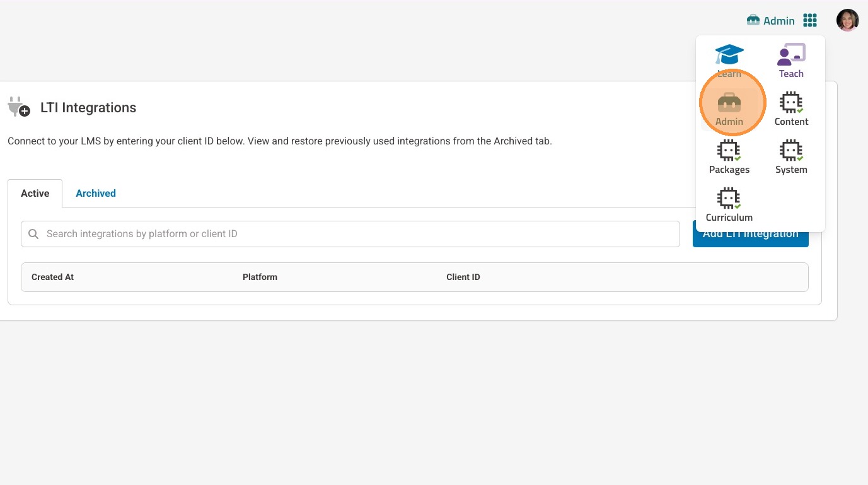Launch the Packages app
Viewport: 868px width, 485px height.
click(x=729, y=156)
